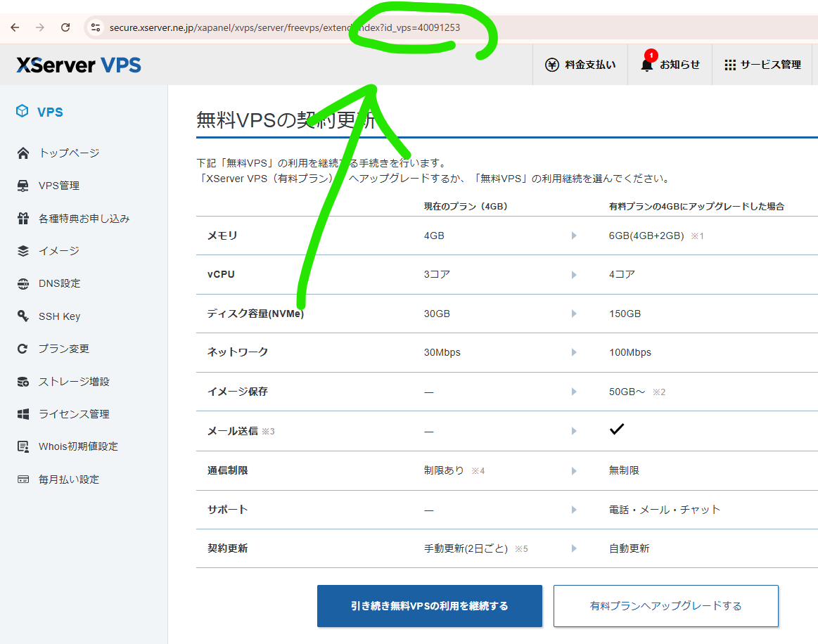Open the サービス管理 grid icon
The height and width of the screenshot is (644, 818).
click(x=730, y=65)
